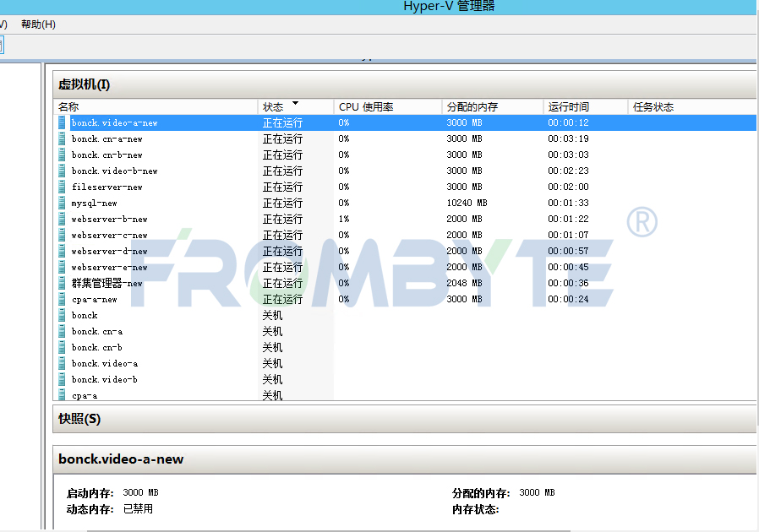The image size is (759, 532).
Task: Select virtual machine webserver-b-new
Action: [109, 219]
